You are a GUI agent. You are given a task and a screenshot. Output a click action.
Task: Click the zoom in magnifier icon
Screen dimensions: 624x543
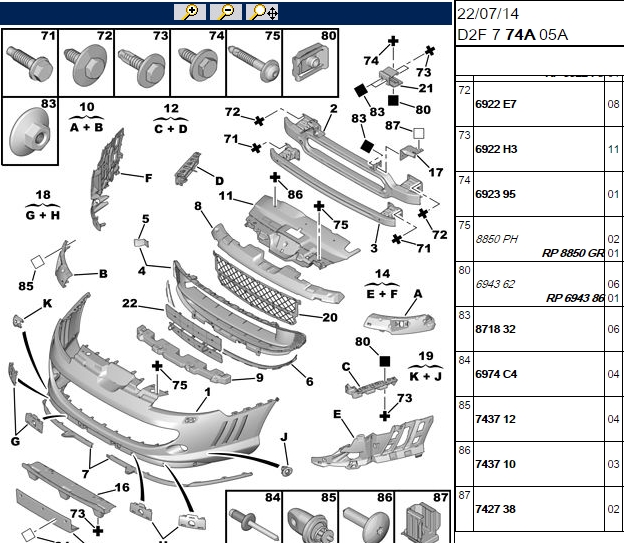tap(190, 12)
